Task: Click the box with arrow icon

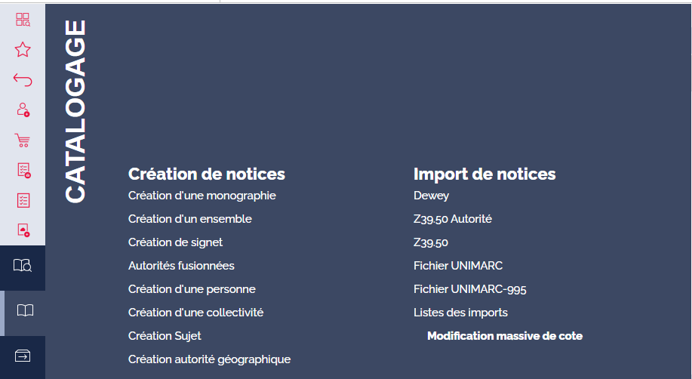Action: (x=23, y=356)
